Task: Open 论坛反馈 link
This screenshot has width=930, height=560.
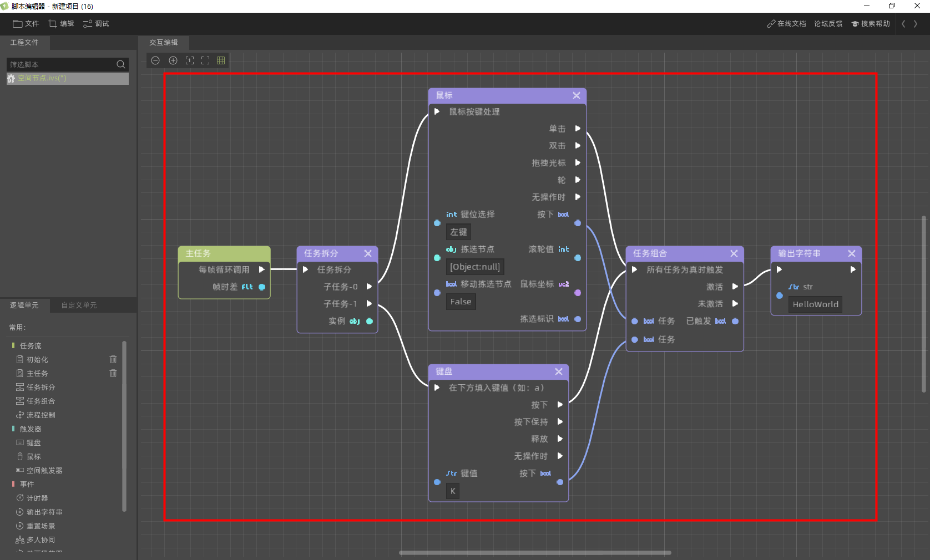Action: click(x=828, y=24)
